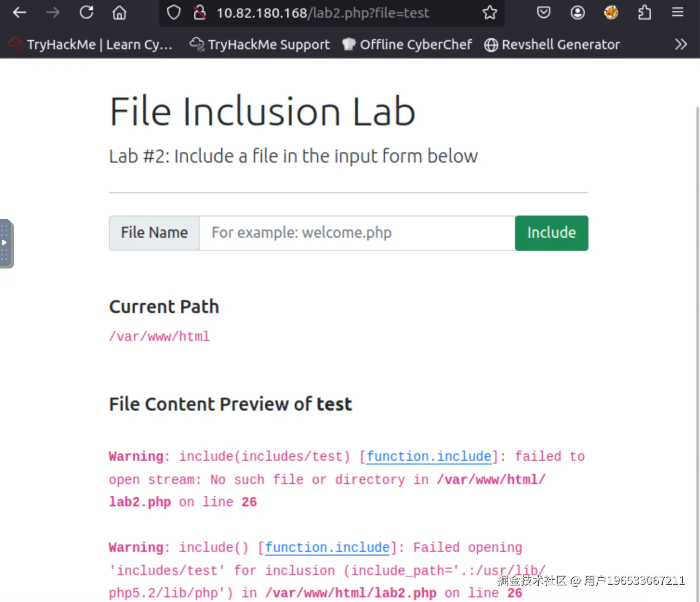The height and width of the screenshot is (602, 700).
Task: Click the insecure connection padlock icon
Action: (200, 13)
